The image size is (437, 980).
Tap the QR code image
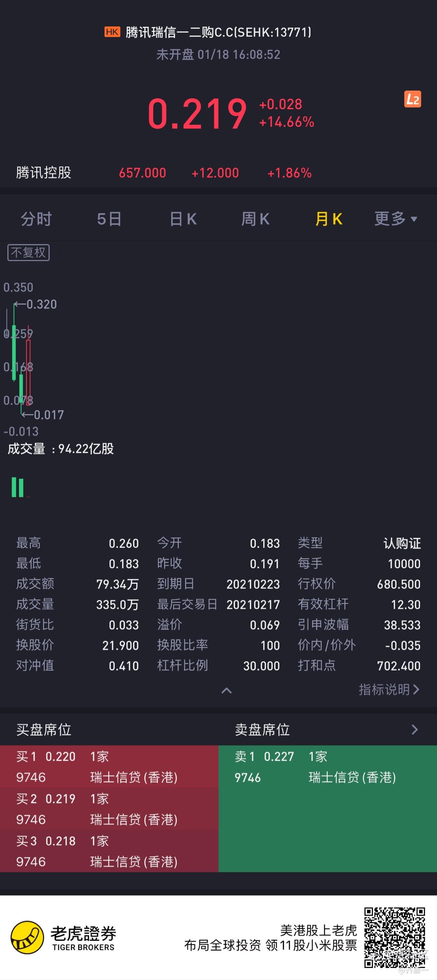pos(394,938)
